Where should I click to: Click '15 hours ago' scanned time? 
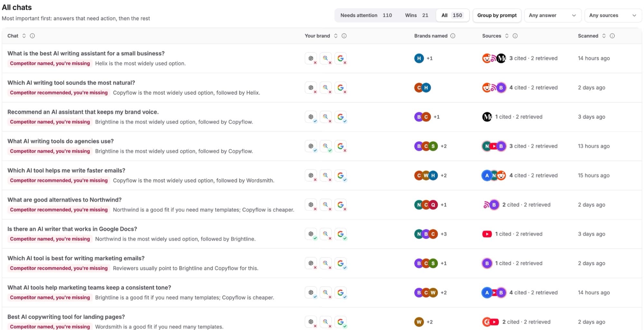(x=593, y=175)
